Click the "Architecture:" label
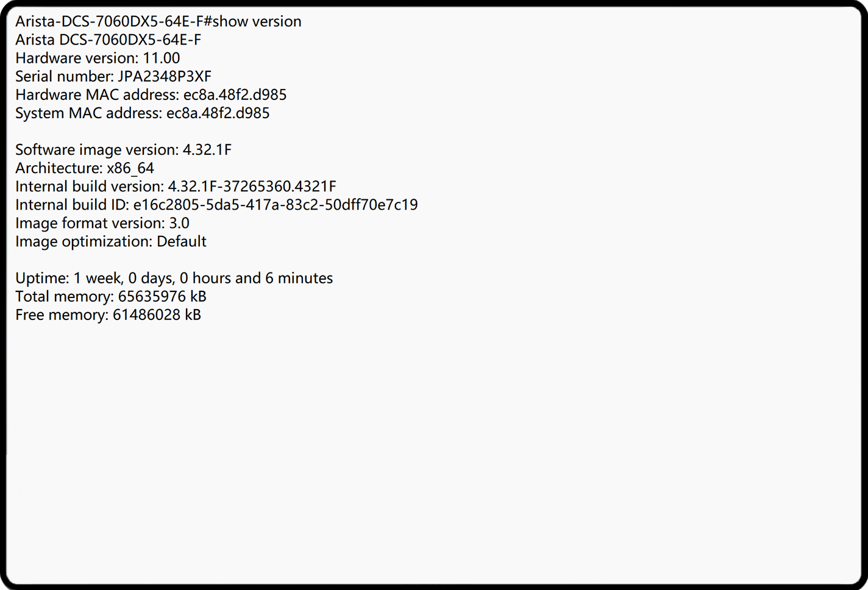This screenshot has width=868, height=590. tap(59, 168)
